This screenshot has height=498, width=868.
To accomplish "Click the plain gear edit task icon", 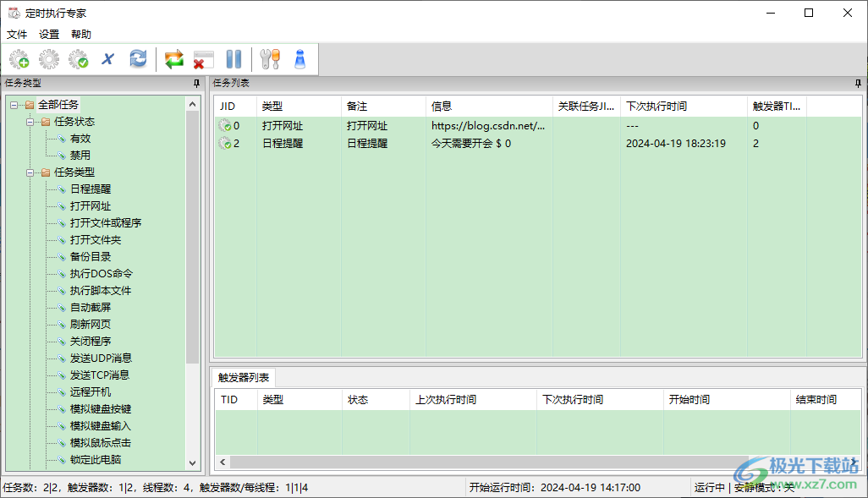I will (x=49, y=59).
